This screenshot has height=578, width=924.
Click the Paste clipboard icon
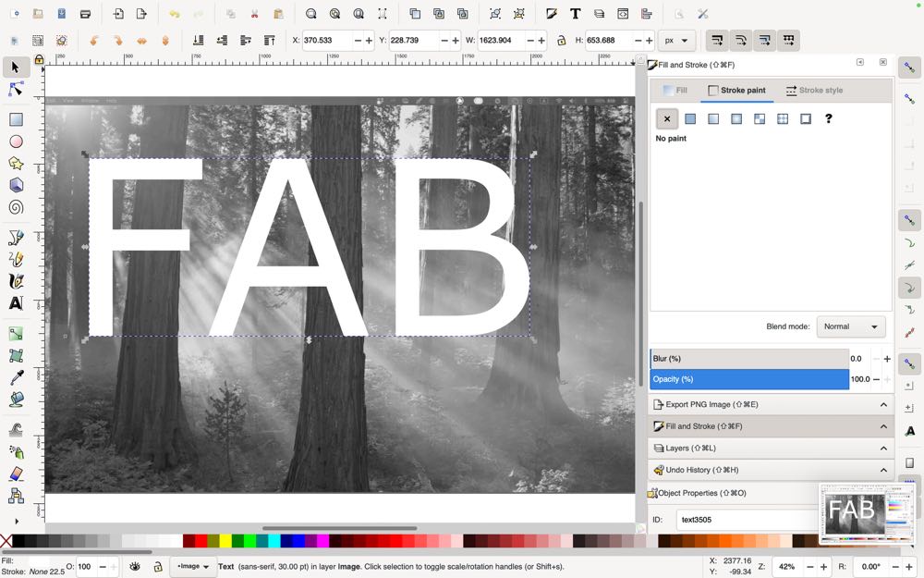point(279,14)
